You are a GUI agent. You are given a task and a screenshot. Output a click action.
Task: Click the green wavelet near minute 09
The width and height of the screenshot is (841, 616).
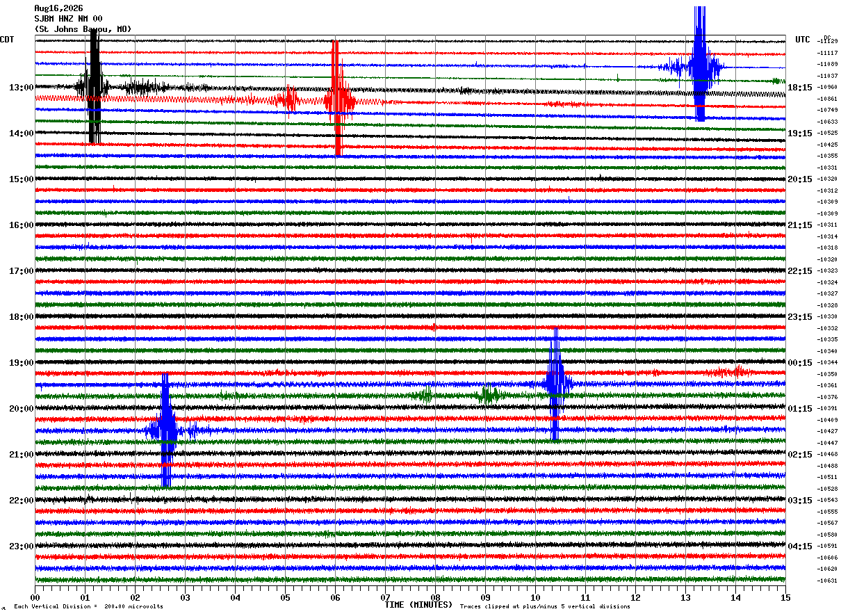489,396
